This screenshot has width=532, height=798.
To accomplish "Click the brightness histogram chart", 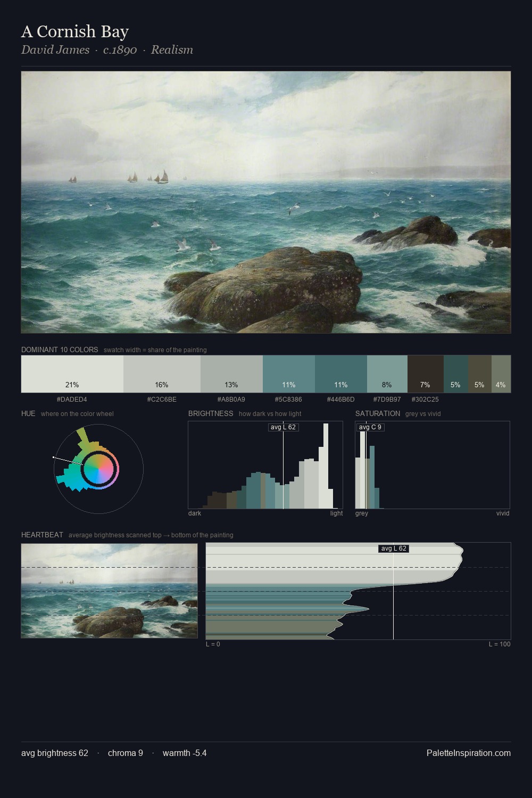I will pos(265,465).
